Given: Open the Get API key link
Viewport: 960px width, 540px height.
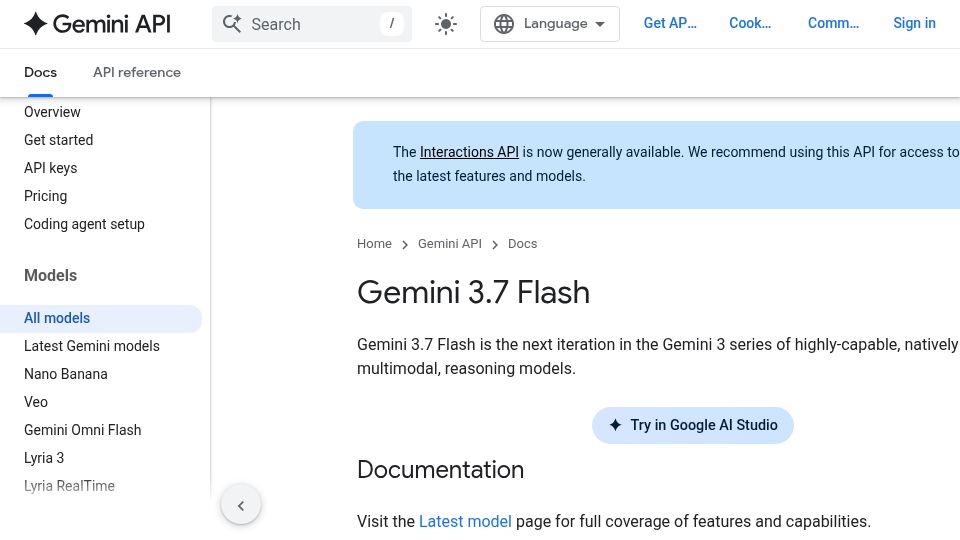Looking at the screenshot, I should coord(670,23).
